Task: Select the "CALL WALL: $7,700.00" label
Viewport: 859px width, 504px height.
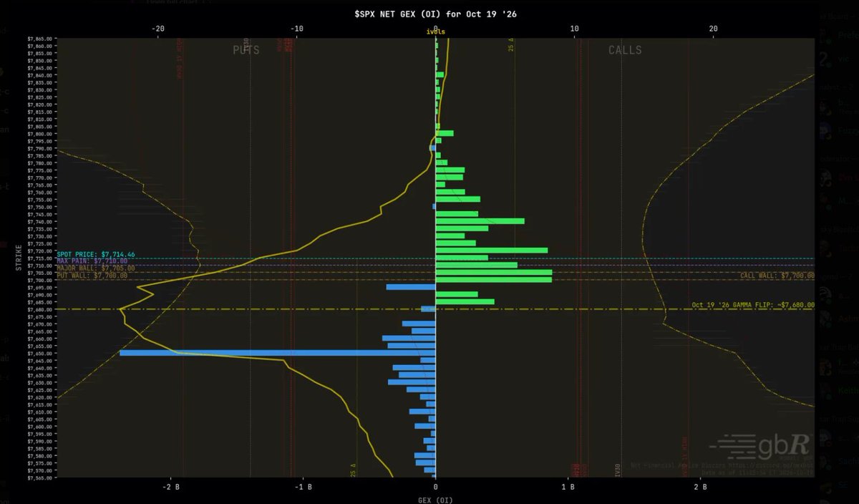Action: click(777, 276)
